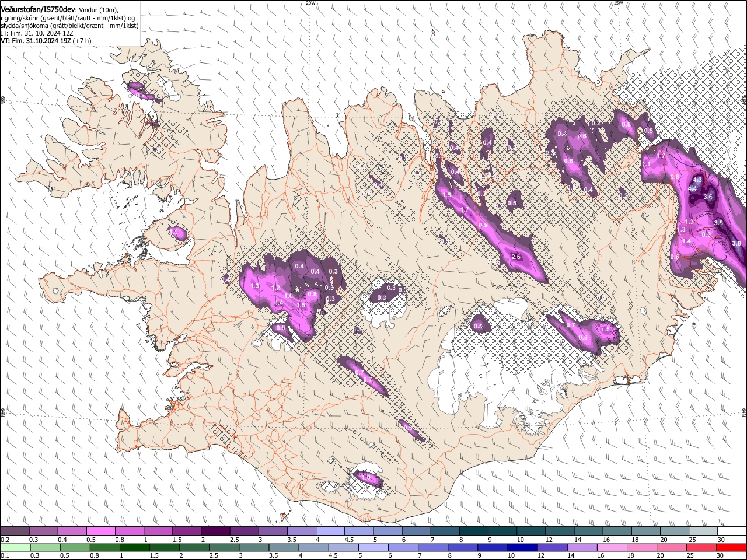This screenshot has width=747, height=560.
Task: Click the (+7 h) forecast offset text
Action: coord(81,41)
